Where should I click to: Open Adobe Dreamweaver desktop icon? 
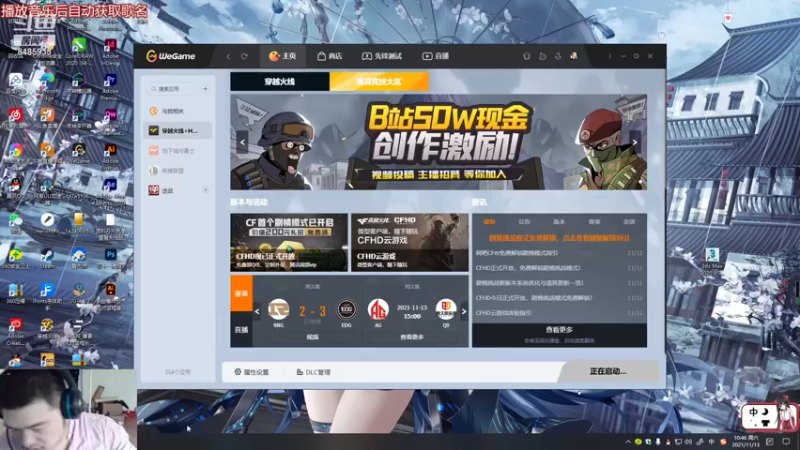[110, 120]
